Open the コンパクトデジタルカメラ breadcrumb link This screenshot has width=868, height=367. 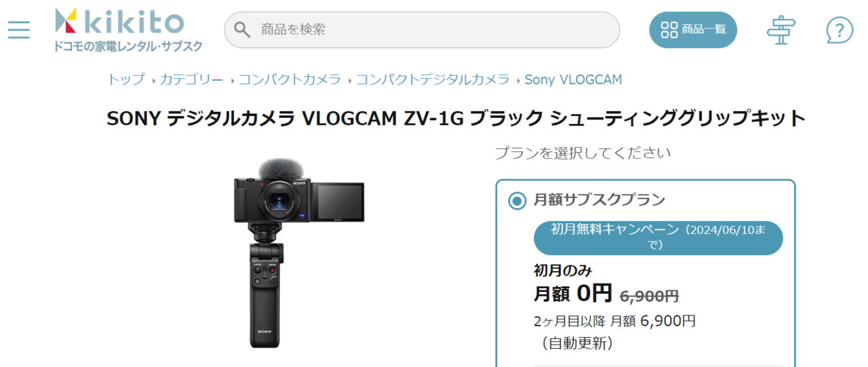pyautogui.click(x=433, y=79)
